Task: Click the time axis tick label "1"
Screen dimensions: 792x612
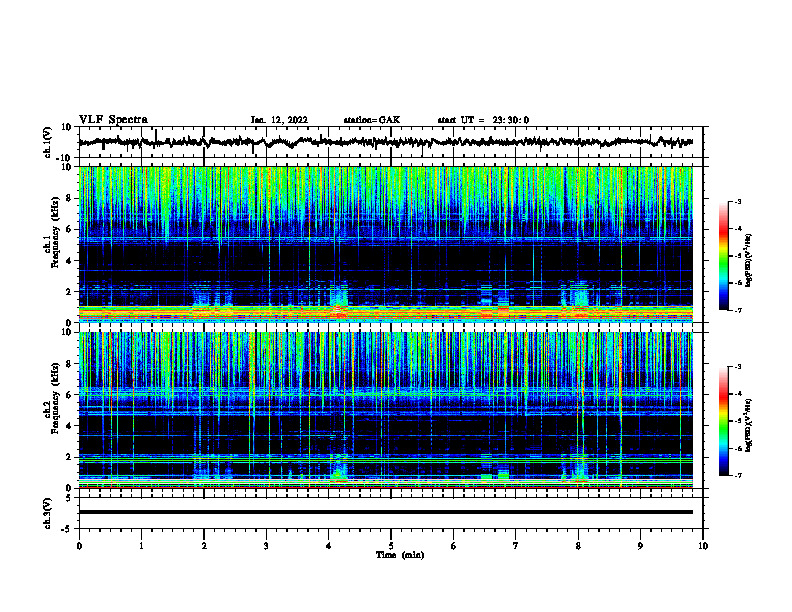Action: coord(141,546)
